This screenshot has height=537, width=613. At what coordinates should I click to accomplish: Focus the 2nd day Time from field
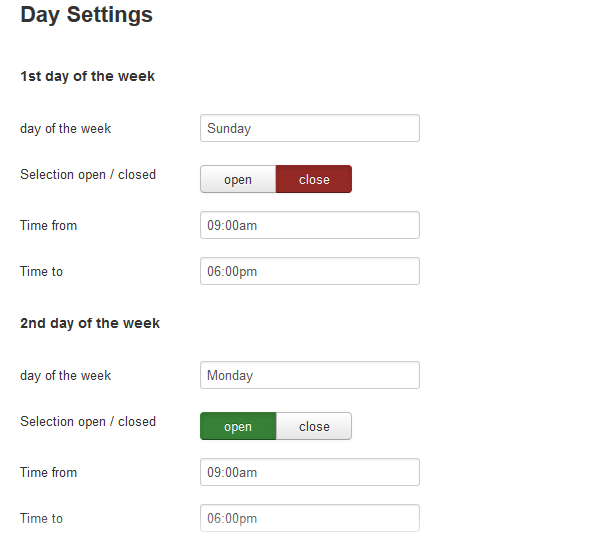pyautogui.click(x=310, y=472)
